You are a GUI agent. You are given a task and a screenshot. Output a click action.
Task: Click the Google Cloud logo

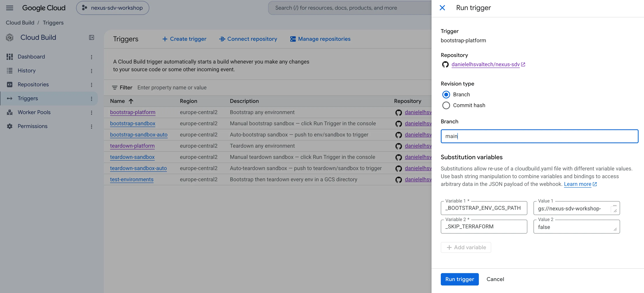44,8
